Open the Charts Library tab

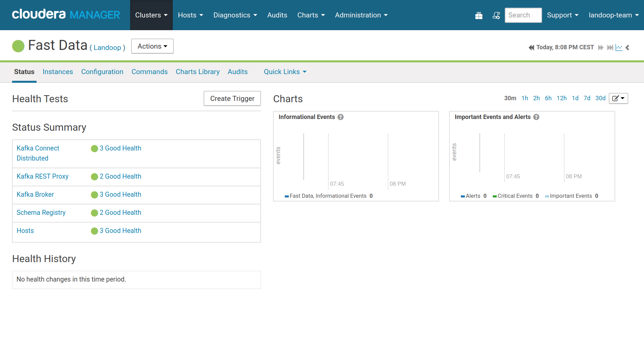198,72
